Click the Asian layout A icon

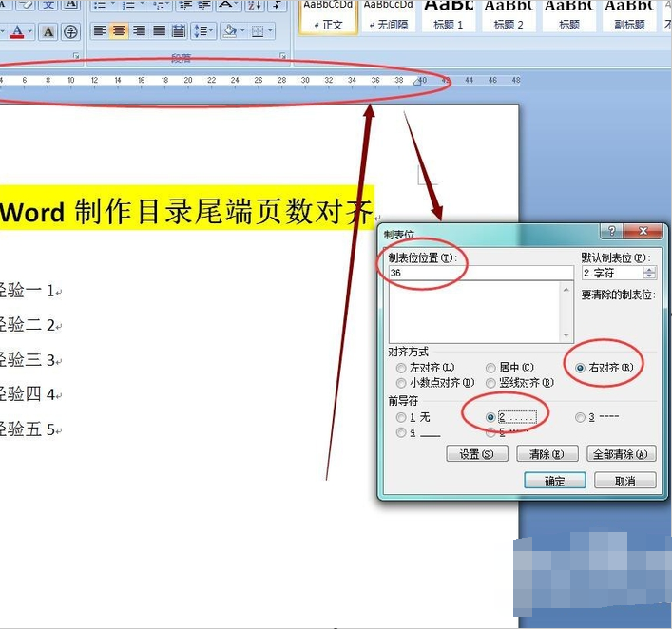pyautogui.click(x=226, y=5)
